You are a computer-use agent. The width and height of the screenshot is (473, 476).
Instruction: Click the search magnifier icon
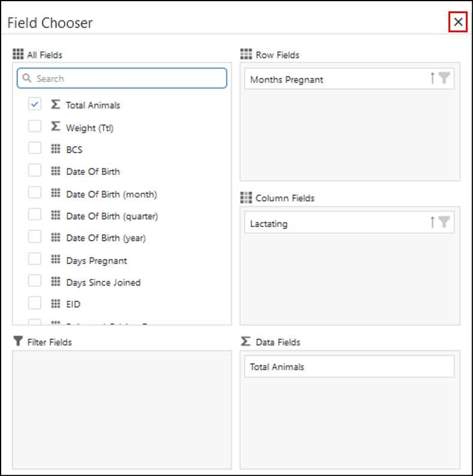[x=26, y=78]
